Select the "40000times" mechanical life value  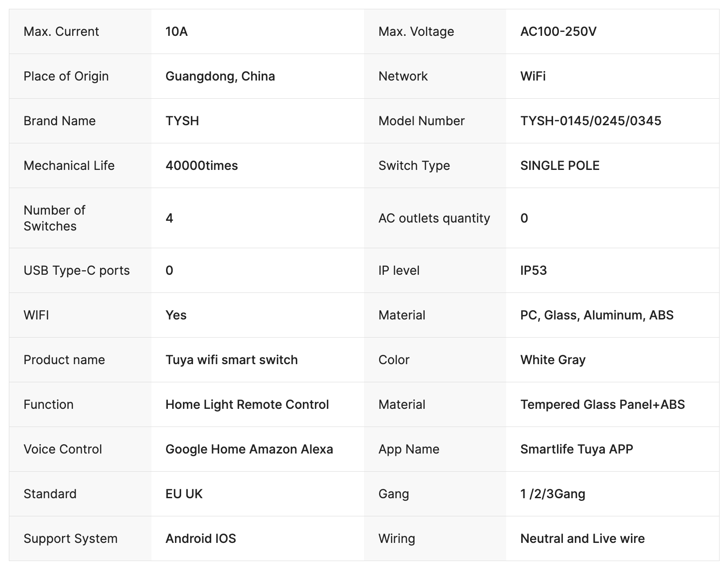tap(201, 165)
